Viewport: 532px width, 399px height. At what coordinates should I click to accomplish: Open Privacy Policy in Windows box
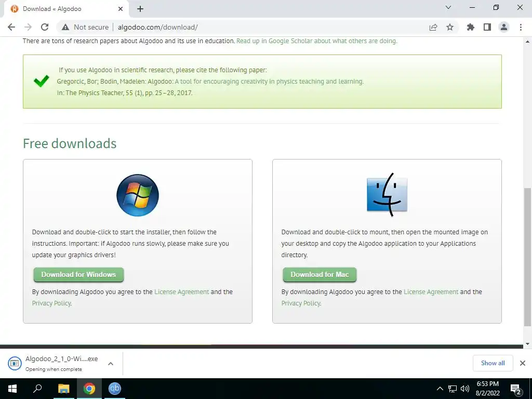51,303
